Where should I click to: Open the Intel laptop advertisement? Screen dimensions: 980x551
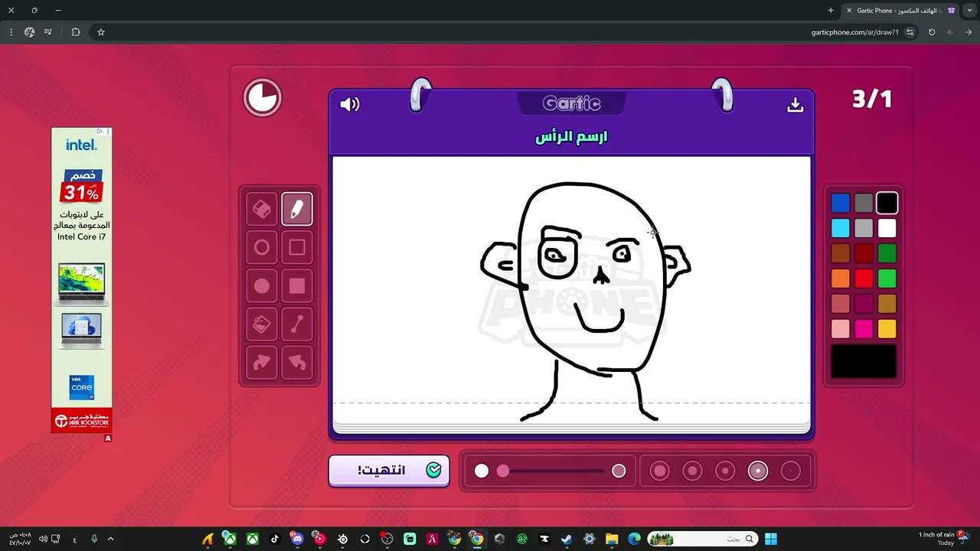(x=82, y=280)
